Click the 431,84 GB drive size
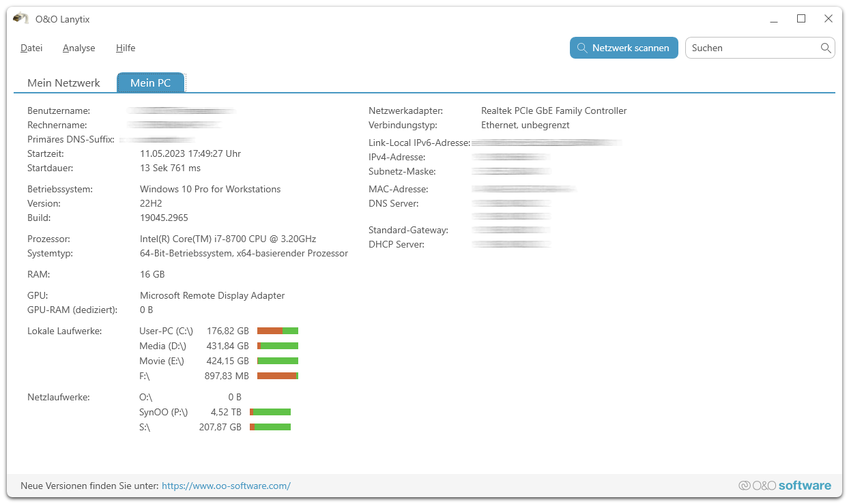Image resolution: width=849 pixels, height=504 pixels. (228, 346)
